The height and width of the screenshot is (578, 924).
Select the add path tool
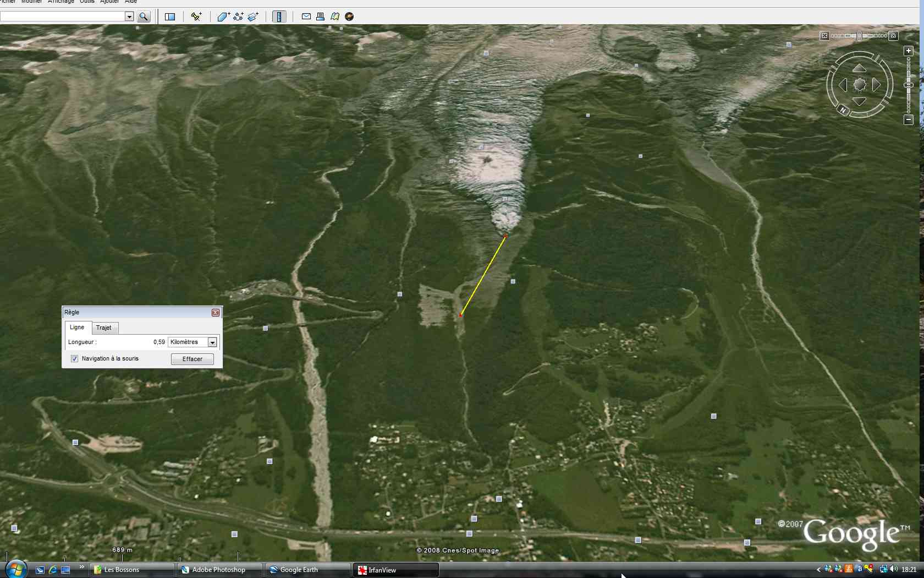pos(238,17)
